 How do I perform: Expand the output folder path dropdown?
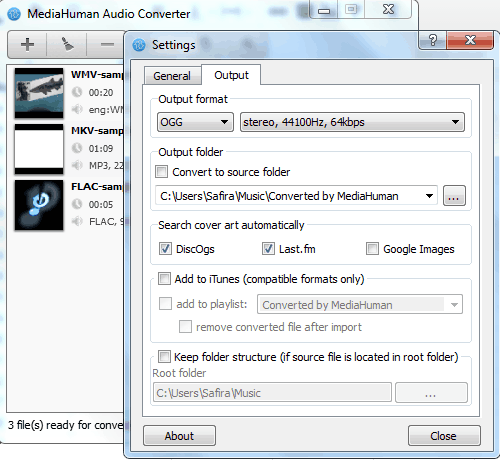(429, 196)
